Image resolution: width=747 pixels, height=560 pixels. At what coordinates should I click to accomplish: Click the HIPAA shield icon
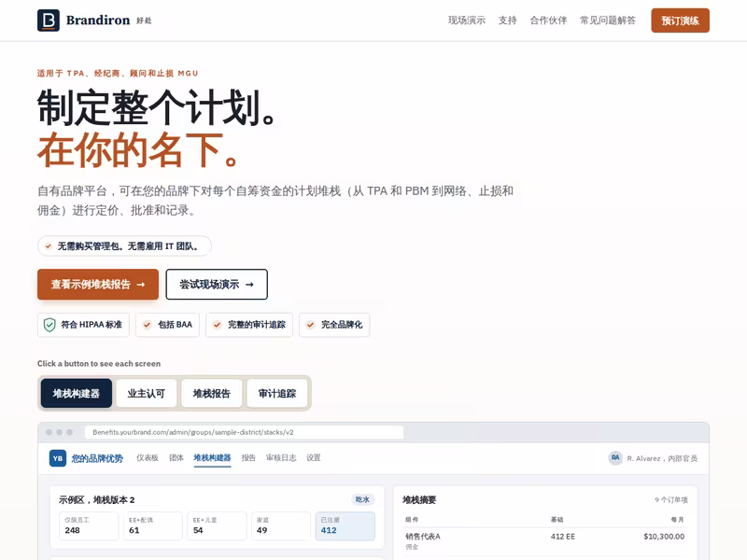(49, 325)
